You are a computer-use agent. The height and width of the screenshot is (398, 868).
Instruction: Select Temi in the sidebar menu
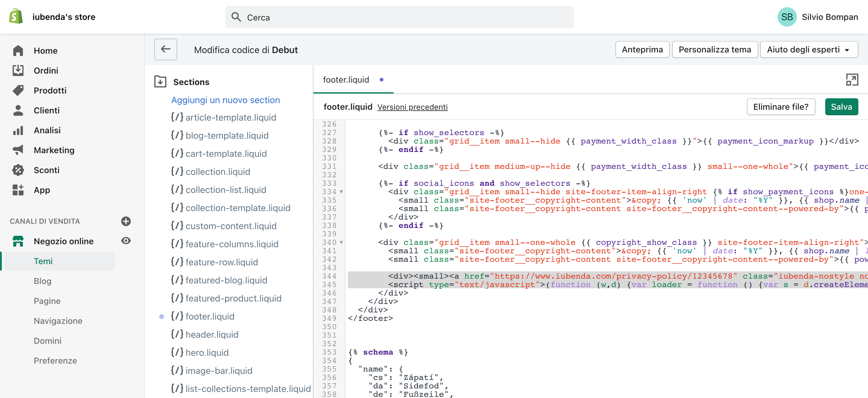(x=43, y=261)
